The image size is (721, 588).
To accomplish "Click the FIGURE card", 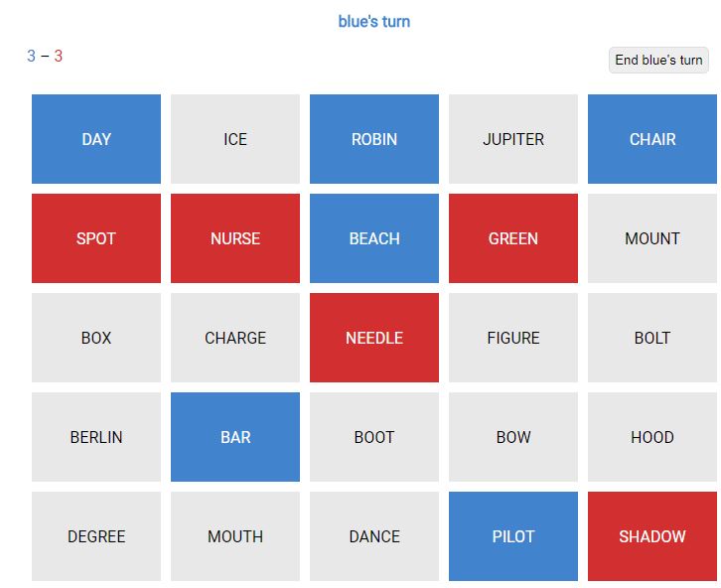I will click(x=513, y=338).
